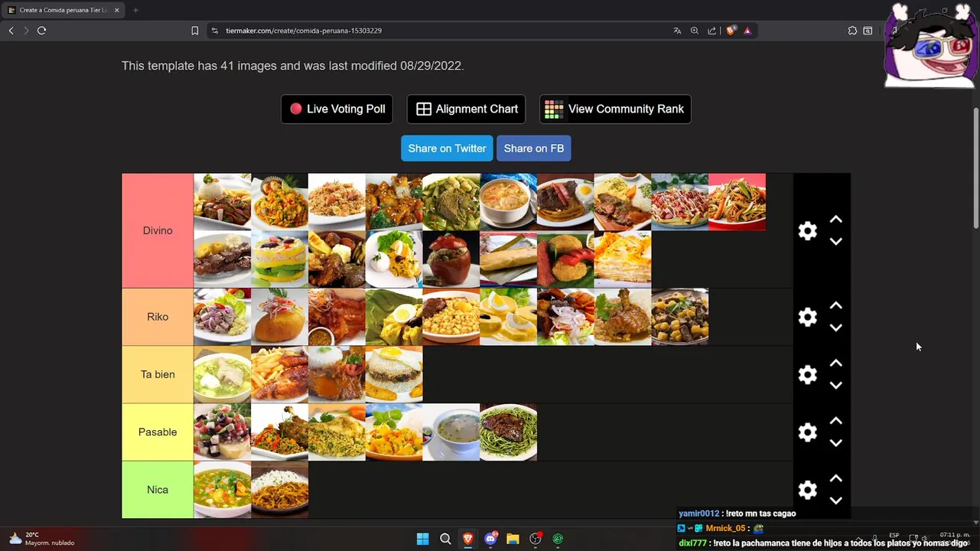Viewport: 980px width, 551px height.
Task: Move the Riko row up with arrow
Action: pyautogui.click(x=836, y=305)
